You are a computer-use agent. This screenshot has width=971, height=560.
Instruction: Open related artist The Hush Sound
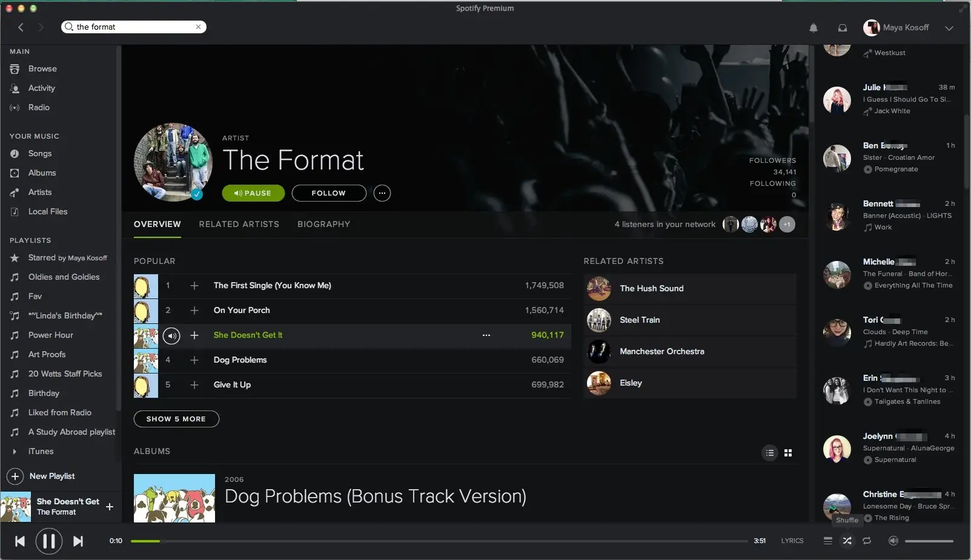(x=652, y=288)
